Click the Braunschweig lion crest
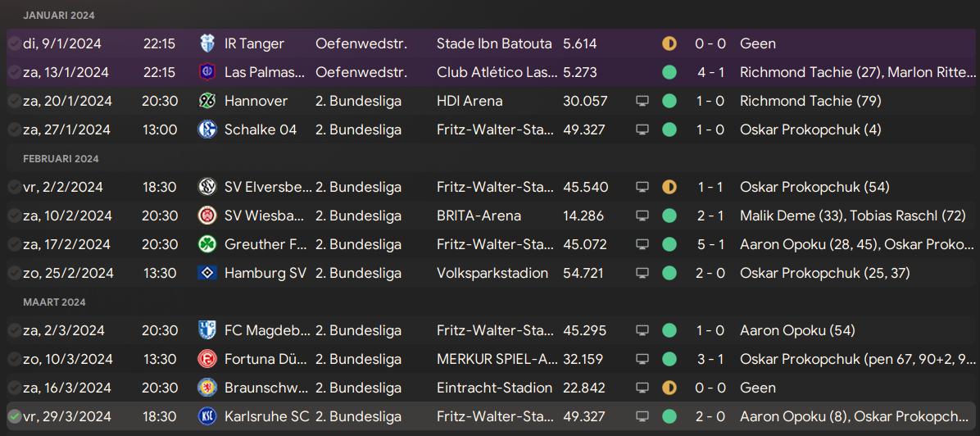This screenshot has width=980, height=436. [206, 387]
